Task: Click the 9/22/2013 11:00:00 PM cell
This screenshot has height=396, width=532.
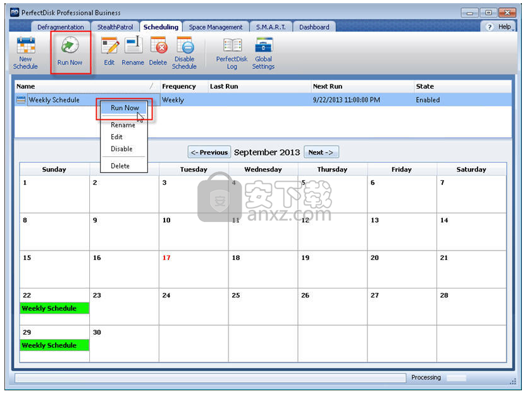Action: (347, 100)
